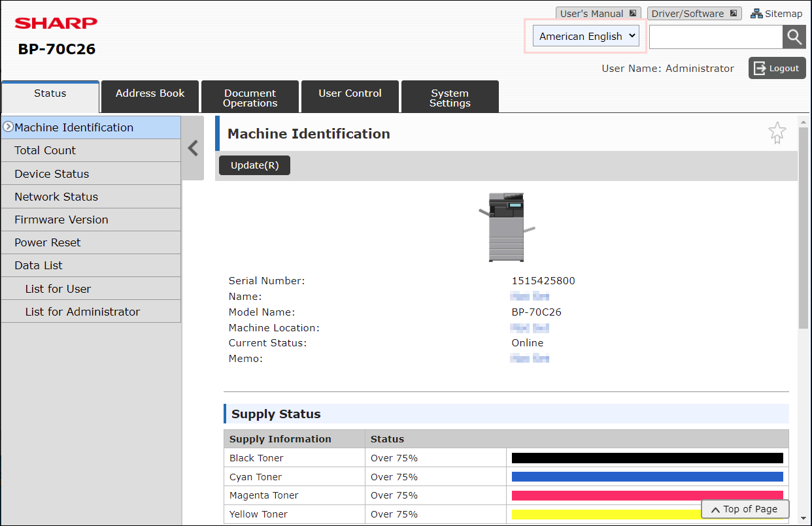The width and height of the screenshot is (812, 526).
Task: Click the Update(R) button
Action: [x=254, y=165]
